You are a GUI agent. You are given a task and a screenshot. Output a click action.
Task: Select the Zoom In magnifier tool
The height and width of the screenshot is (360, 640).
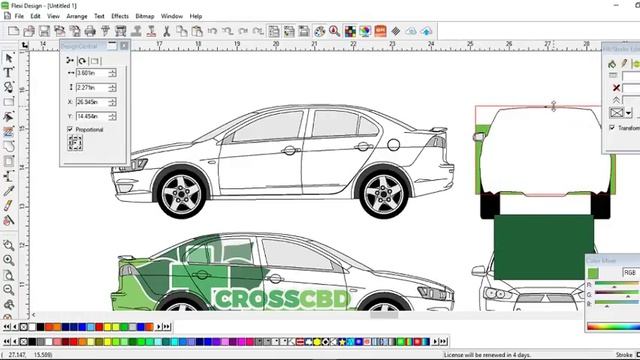click(9, 260)
